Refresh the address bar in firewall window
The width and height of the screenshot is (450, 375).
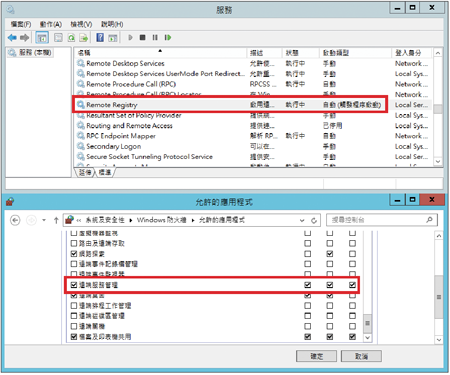click(314, 220)
